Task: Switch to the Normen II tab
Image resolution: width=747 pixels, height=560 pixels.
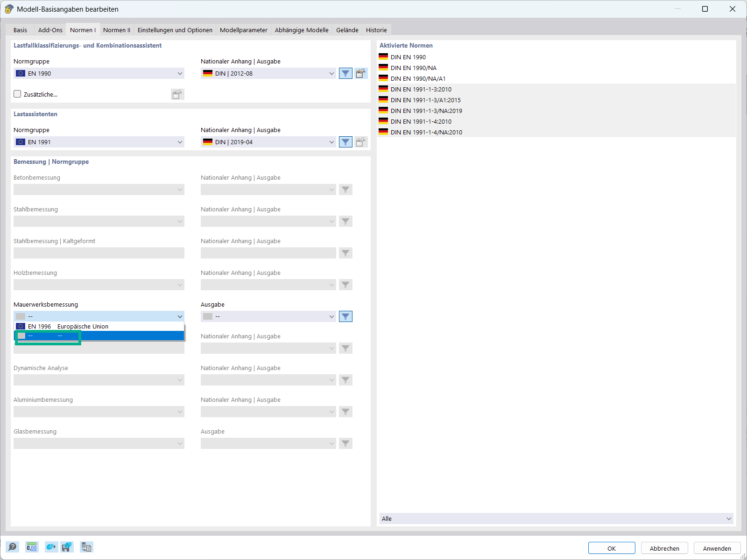Action: tap(117, 30)
